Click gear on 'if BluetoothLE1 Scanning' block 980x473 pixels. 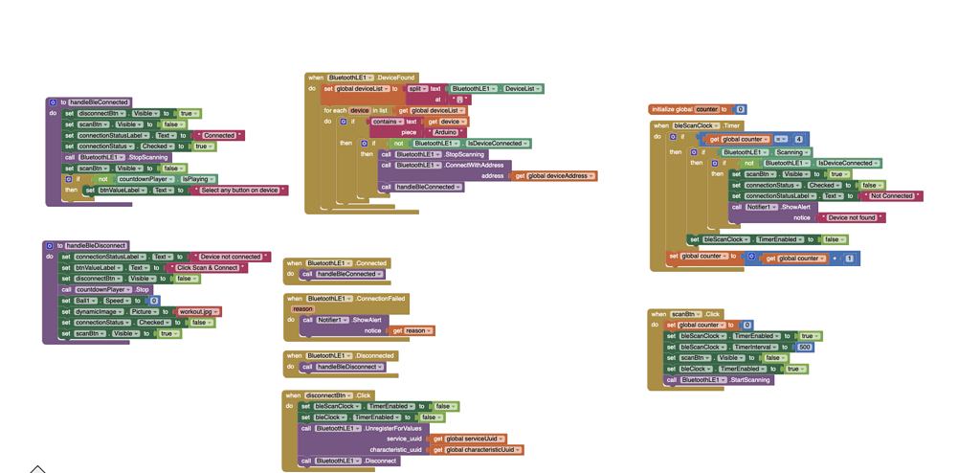click(694, 152)
